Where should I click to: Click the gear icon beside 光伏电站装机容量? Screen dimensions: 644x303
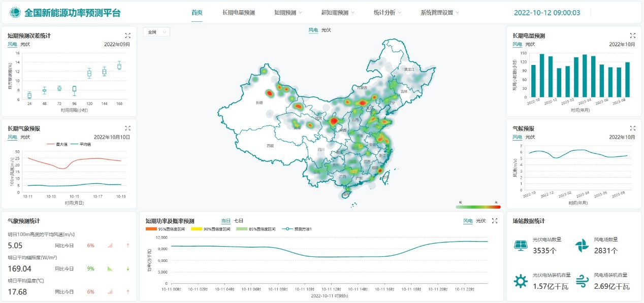point(521,281)
